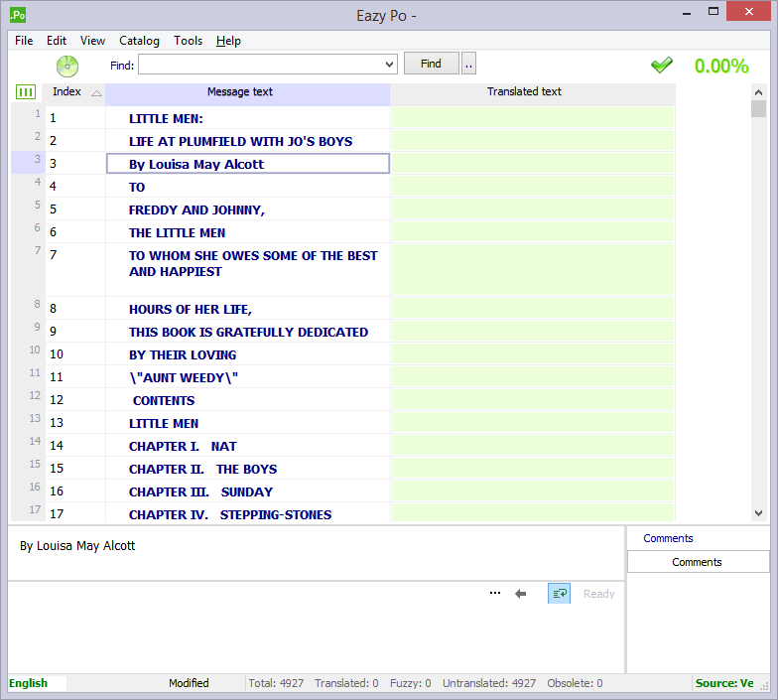Click the three dots icon in editor
778x700 pixels.
tap(495, 593)
